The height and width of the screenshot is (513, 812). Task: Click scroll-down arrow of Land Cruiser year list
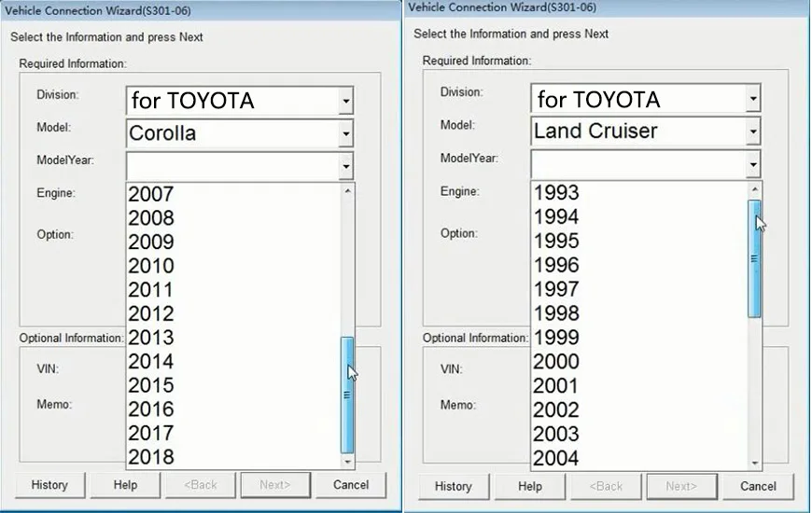pyautogui.click(x=754, y=463)
